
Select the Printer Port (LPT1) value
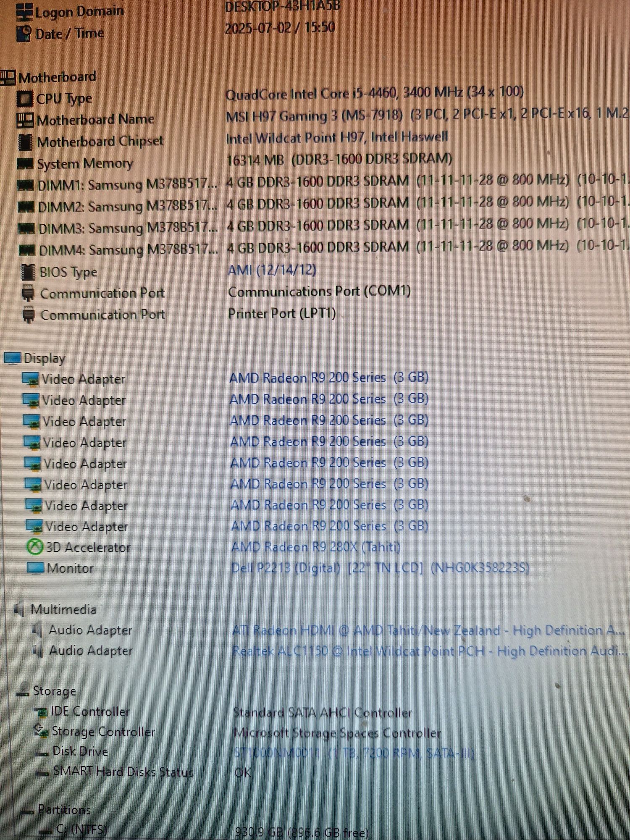pyautogui.click(x=282, y=313)
